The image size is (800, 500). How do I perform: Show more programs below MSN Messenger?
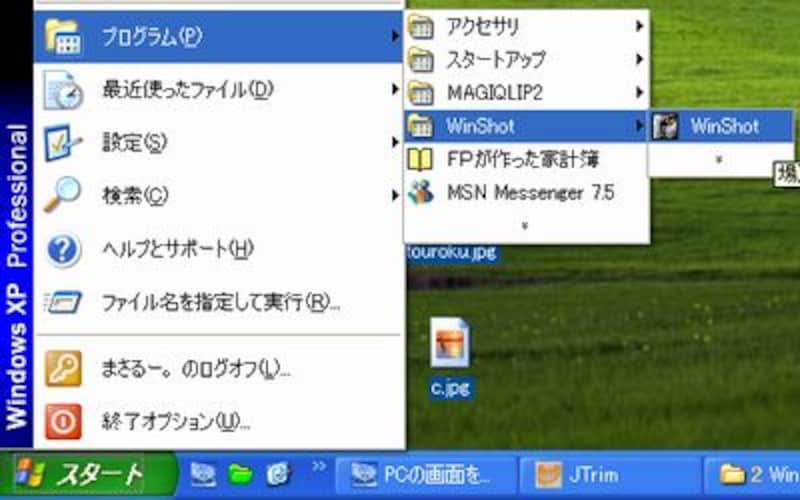click(526, 226)
